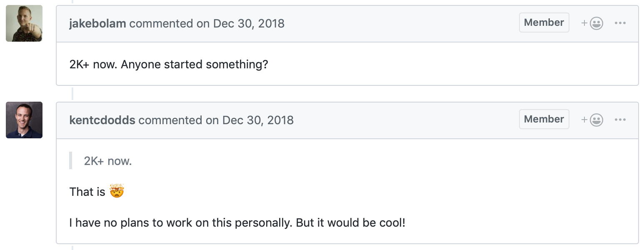Click the sentence "I have no plans to work on this personally"
Image resolution: width=644 pixels, height=250 pixels.
[180, 222]
